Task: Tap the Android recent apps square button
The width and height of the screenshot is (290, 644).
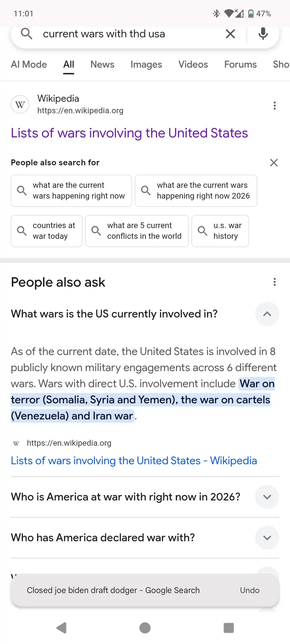Action: (229, 628)
